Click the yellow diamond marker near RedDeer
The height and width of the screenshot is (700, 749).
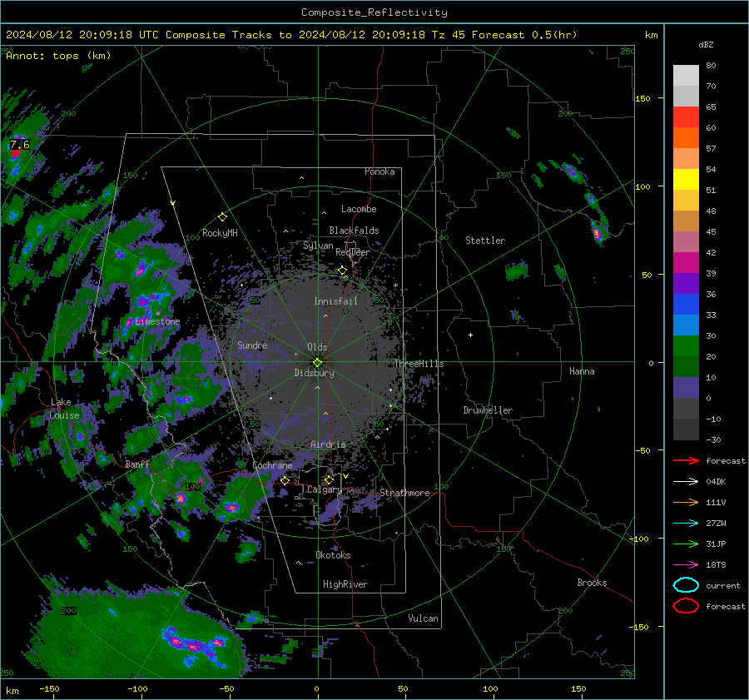(x=343, y=271)
